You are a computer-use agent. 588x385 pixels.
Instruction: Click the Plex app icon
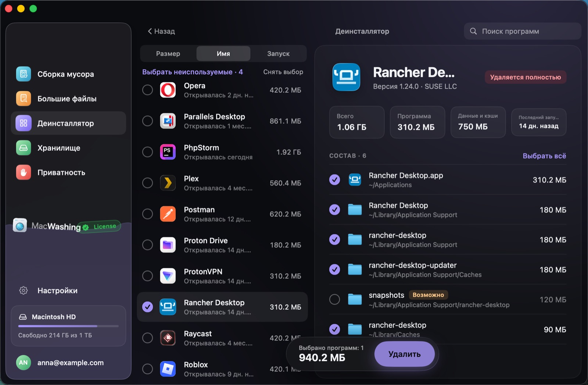168,183
